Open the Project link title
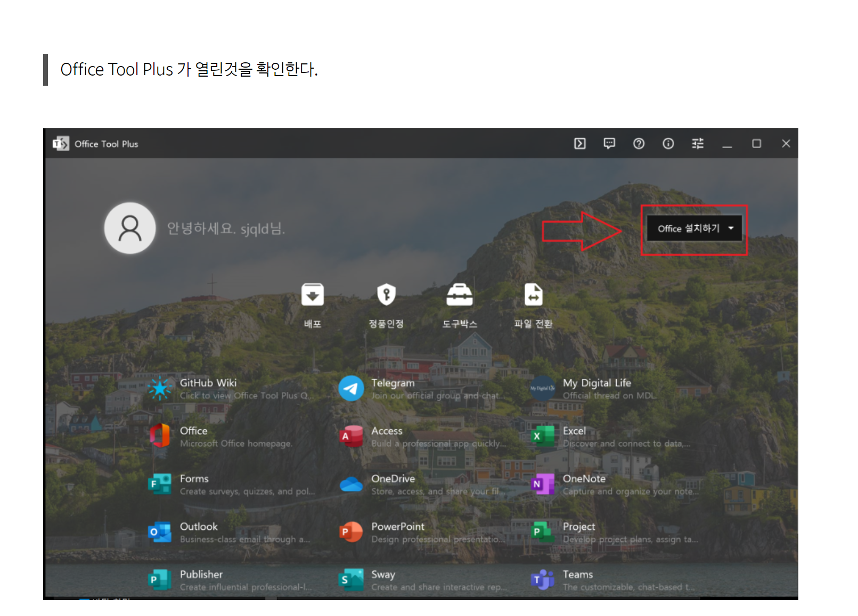The width and height of the screenshot is (858, 616). (579, 527)
